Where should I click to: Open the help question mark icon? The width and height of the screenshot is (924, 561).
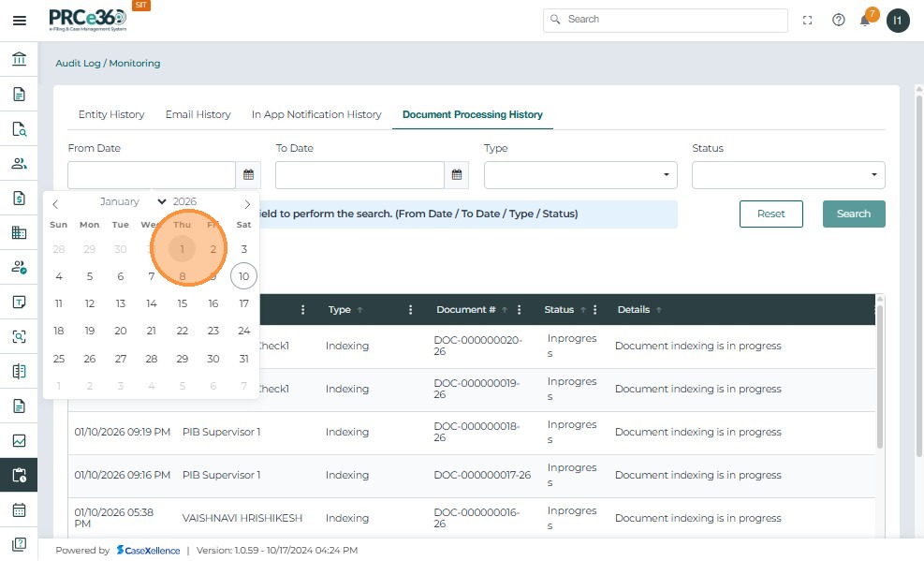tap(838, 20)
